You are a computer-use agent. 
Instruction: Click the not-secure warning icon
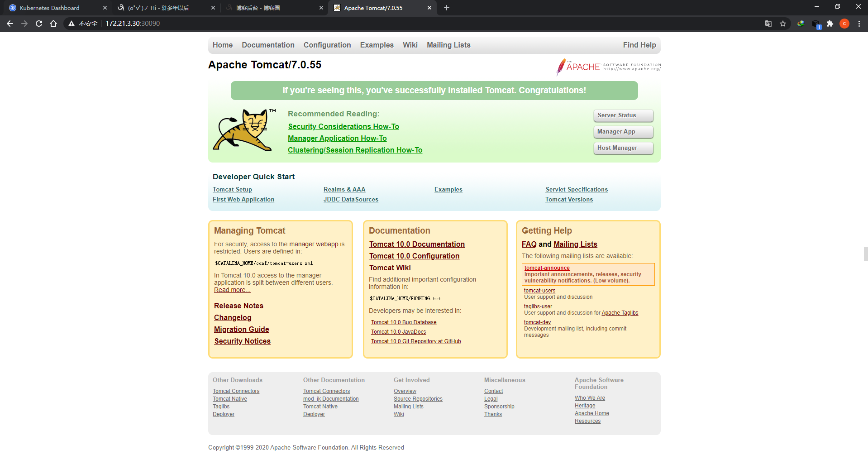point(72,24)
